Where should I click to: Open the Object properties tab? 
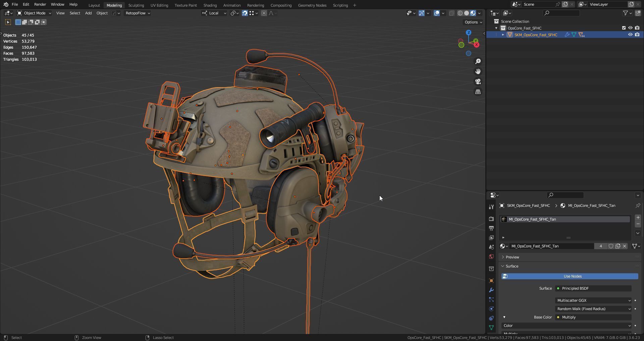coord(491,281)
